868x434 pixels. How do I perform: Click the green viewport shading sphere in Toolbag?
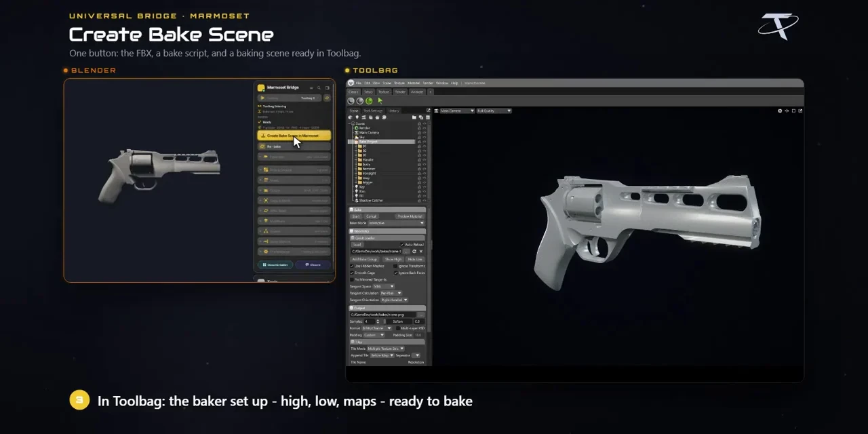(369, 101)
